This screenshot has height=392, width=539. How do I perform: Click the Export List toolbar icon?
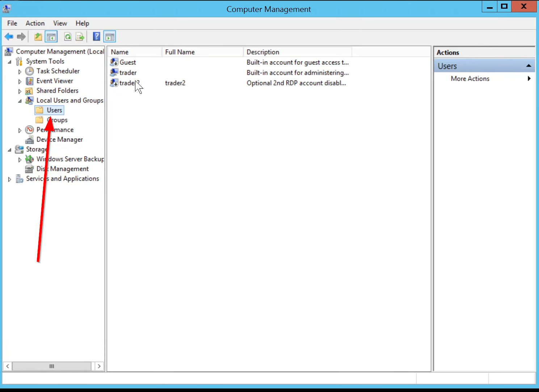(x=80, y=37)
